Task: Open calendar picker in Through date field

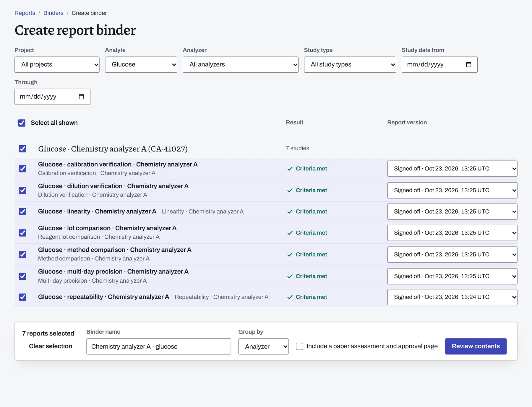Action: [81, 97]
